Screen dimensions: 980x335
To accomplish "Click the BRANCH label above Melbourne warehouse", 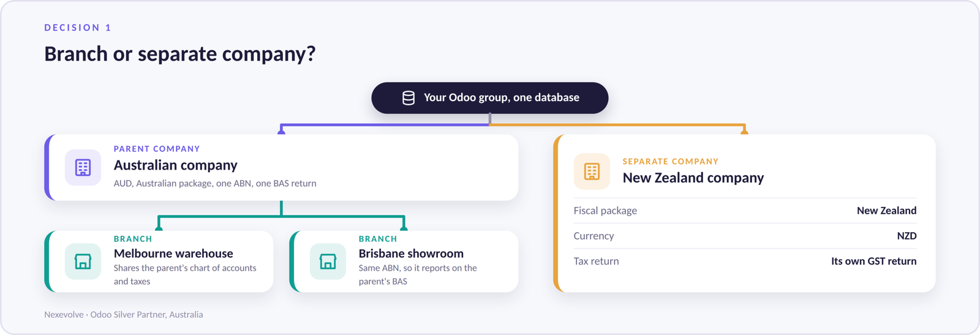I will click(133, 239).
